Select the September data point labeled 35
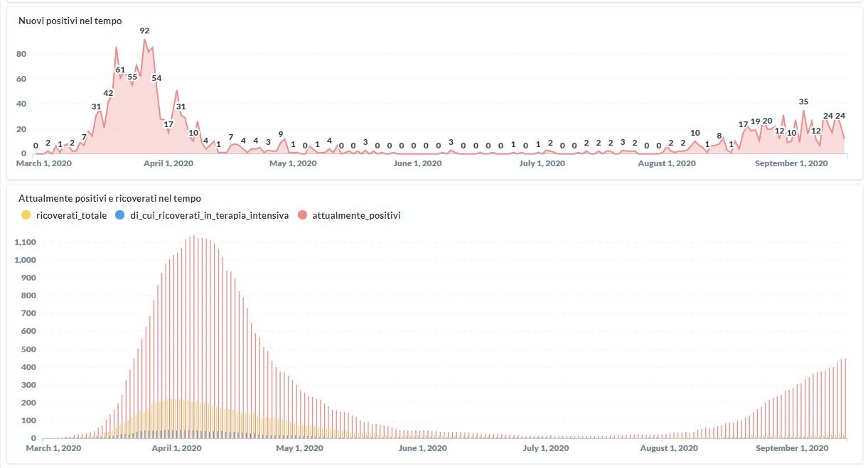This screenshot has height=468, width=868. pyautogui.click(x=804, y=102)
